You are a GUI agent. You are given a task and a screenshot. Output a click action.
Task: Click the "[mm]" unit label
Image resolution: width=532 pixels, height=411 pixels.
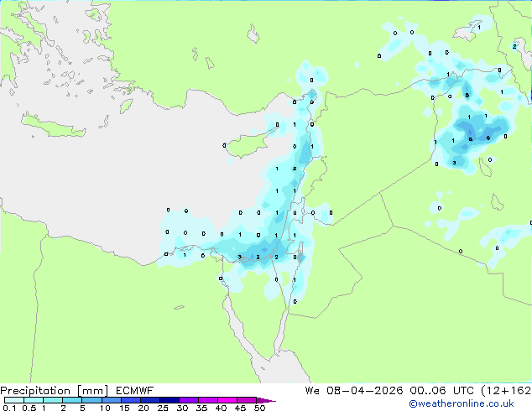coord(92,391)
